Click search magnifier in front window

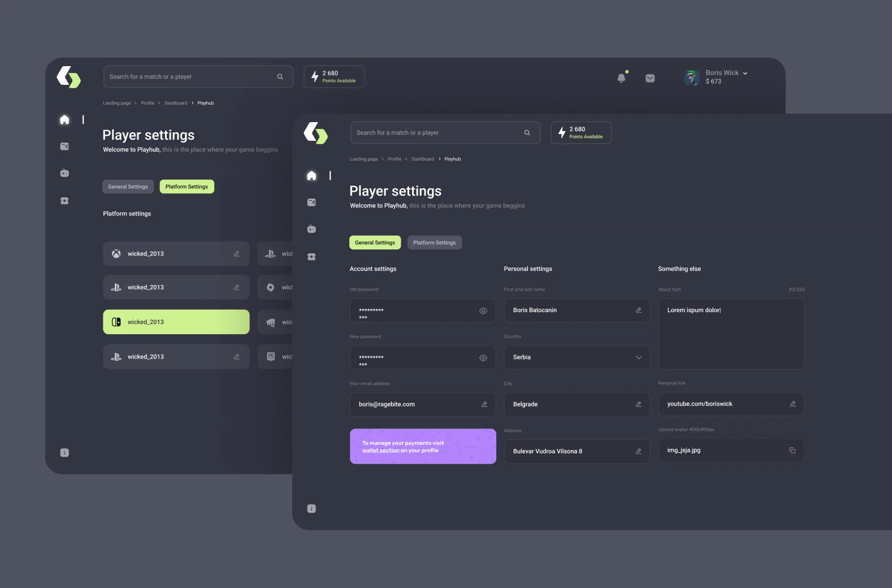pos(527,133)
